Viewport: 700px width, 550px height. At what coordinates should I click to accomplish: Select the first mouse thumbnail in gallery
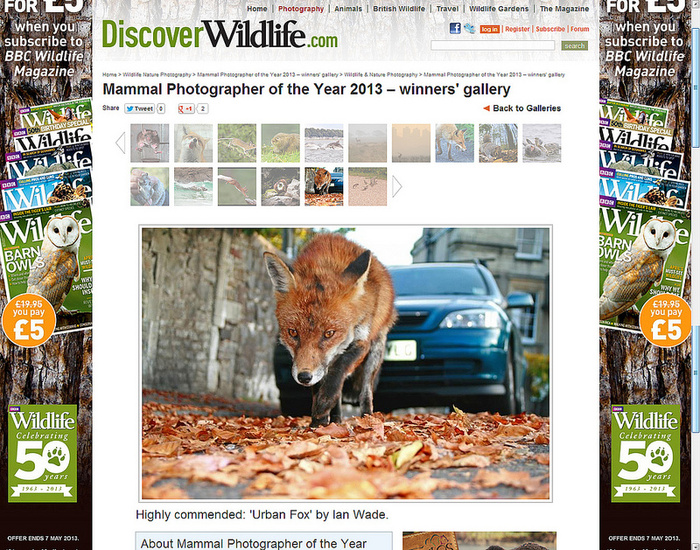click(150, 143)
